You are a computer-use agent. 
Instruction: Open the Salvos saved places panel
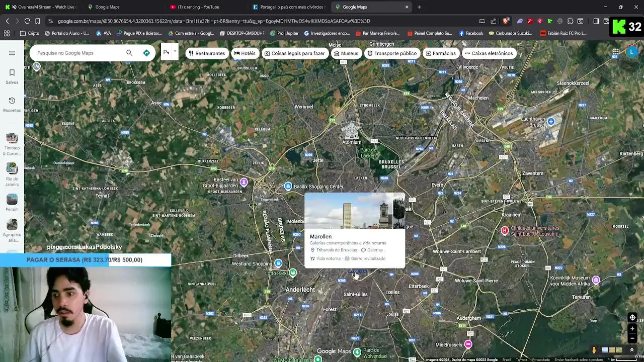(x=12, y=76)
